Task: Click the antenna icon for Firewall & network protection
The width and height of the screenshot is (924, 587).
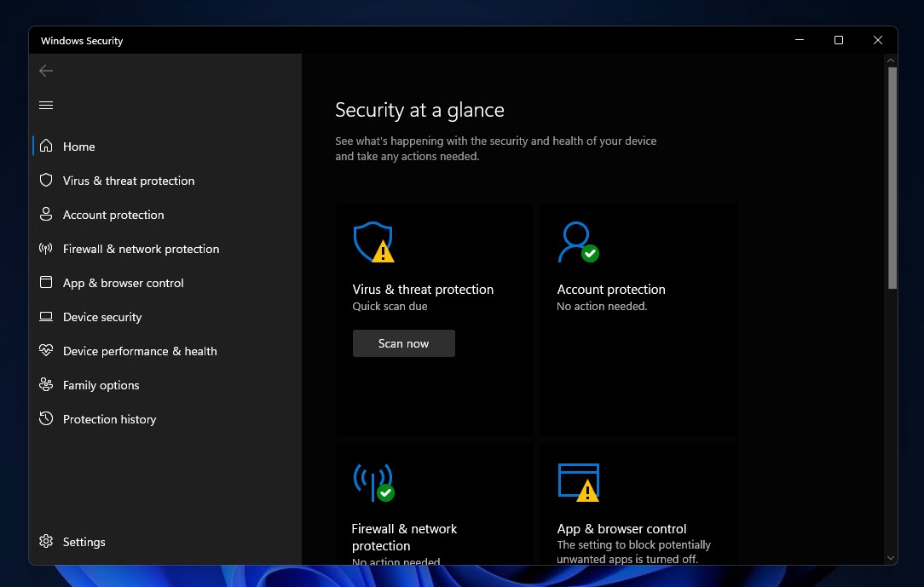Action: tap(46, 249)
